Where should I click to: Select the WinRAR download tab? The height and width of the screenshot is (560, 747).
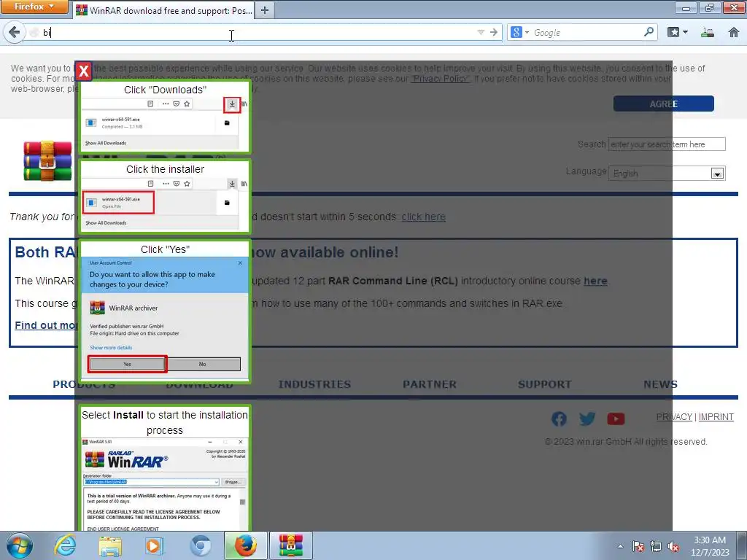point(164,10)
